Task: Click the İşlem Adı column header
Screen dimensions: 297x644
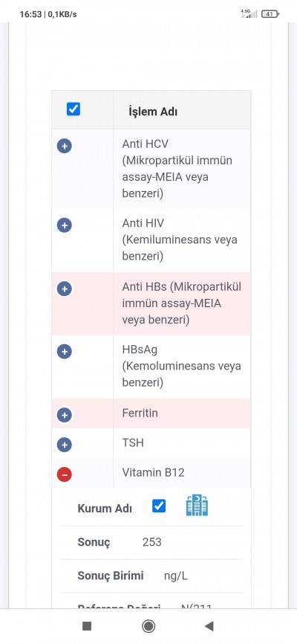Action: [153, 112]
